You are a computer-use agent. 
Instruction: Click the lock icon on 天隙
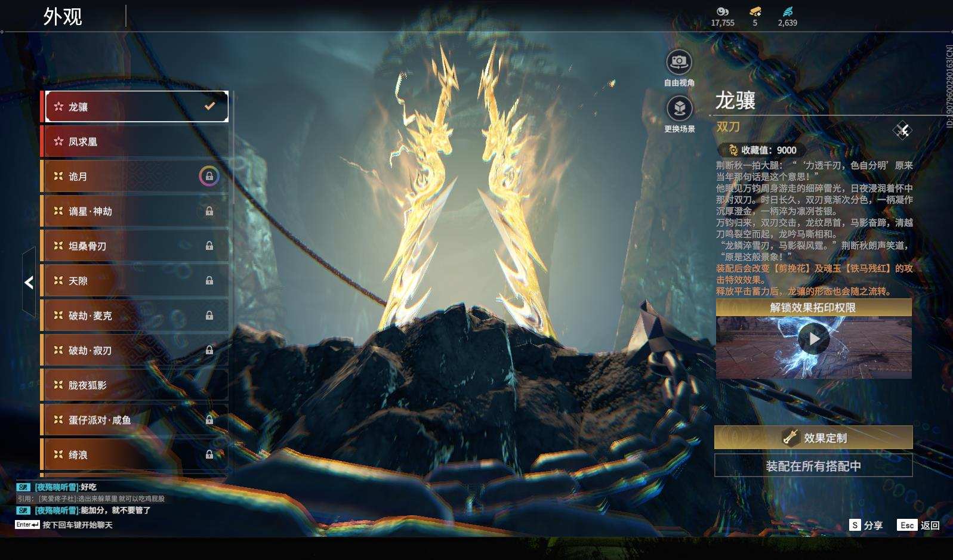[209, 280]
